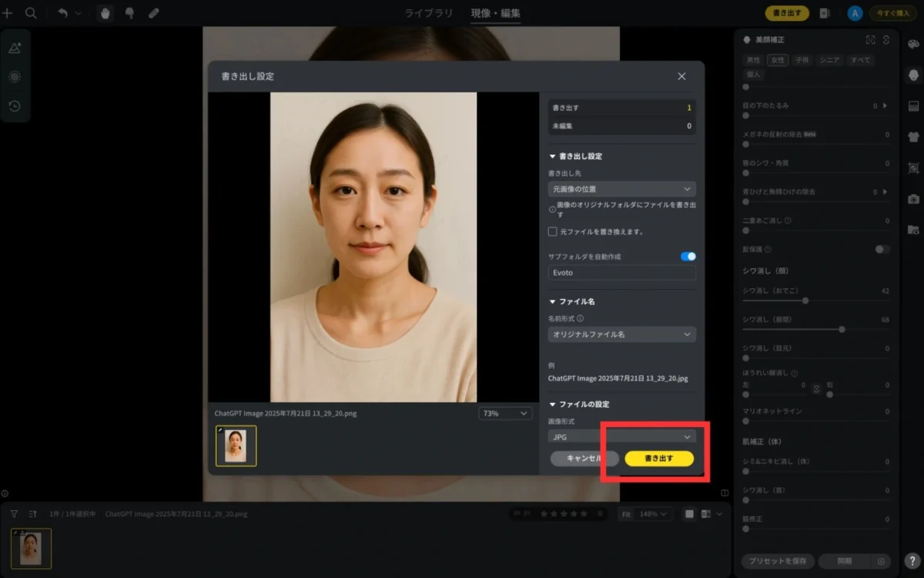Click the 同期 button

click(x=845, y=561)
